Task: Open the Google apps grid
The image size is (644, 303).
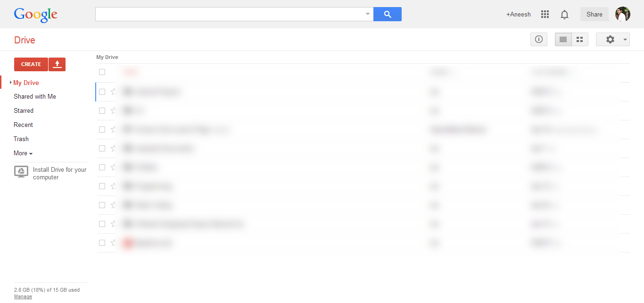Action: 545,14
